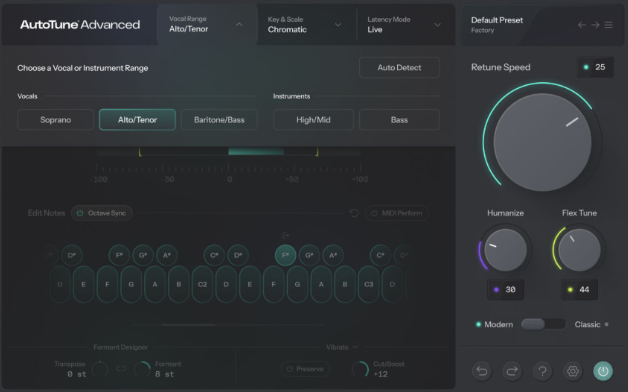Flip the Modern/Classic mode switch
This screenshot has width=628, height=392.
click(543, 324)
